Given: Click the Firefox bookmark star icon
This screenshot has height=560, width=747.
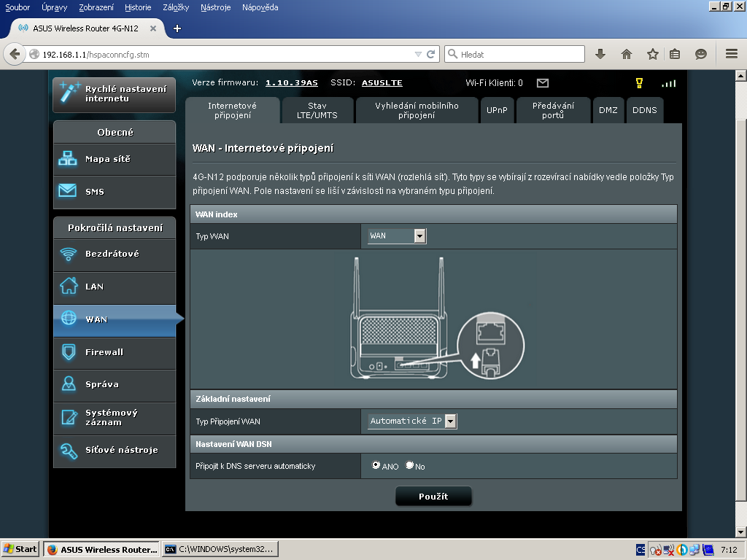Looking at the screenshot, I should [x=652, y=54].
